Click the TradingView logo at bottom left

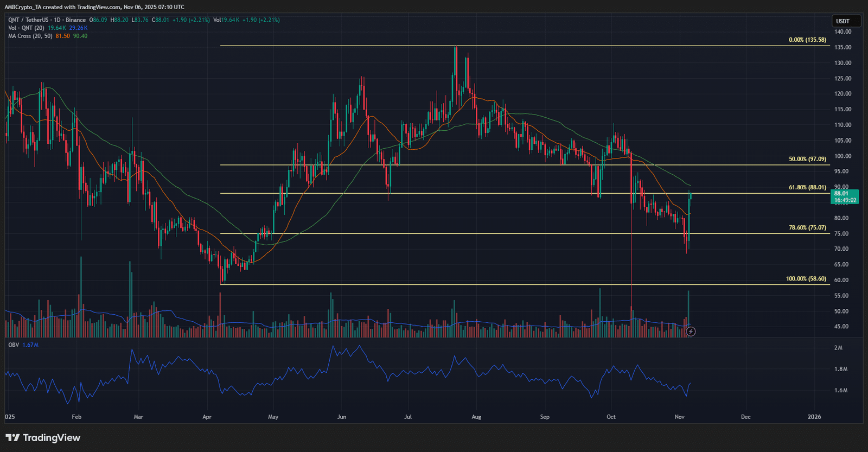(43, 438)
